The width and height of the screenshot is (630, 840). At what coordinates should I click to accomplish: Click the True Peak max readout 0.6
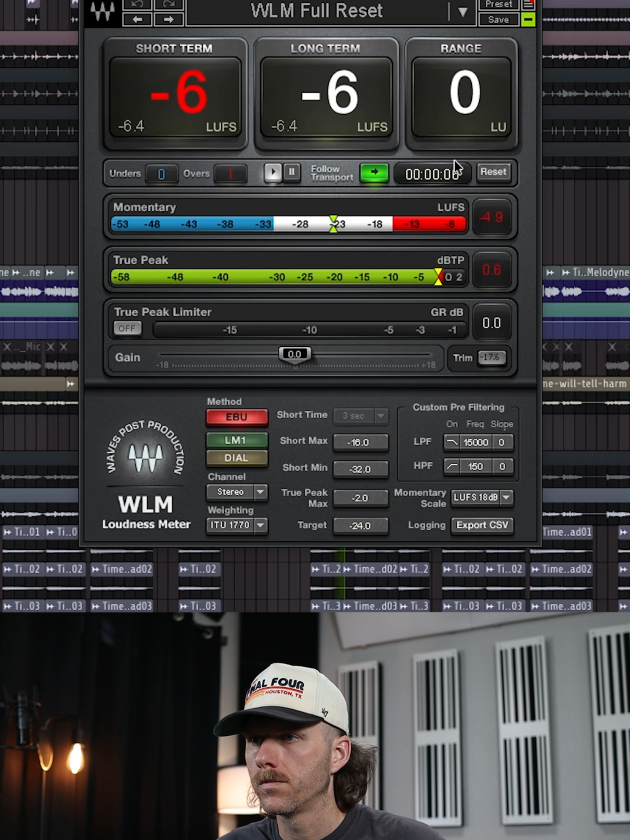[x=492, y=270]
